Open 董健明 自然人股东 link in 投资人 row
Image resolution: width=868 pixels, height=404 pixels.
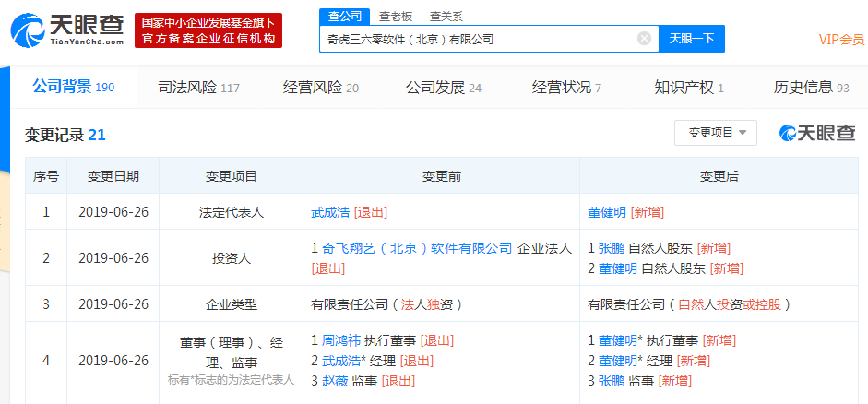[x=618, y=268]
